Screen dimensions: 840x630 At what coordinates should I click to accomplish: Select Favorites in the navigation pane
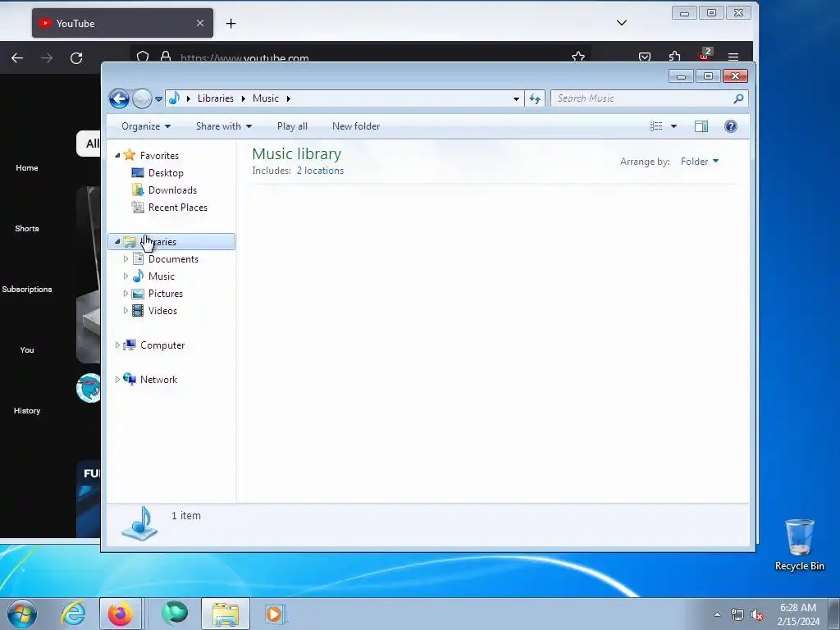pos(159,155)
